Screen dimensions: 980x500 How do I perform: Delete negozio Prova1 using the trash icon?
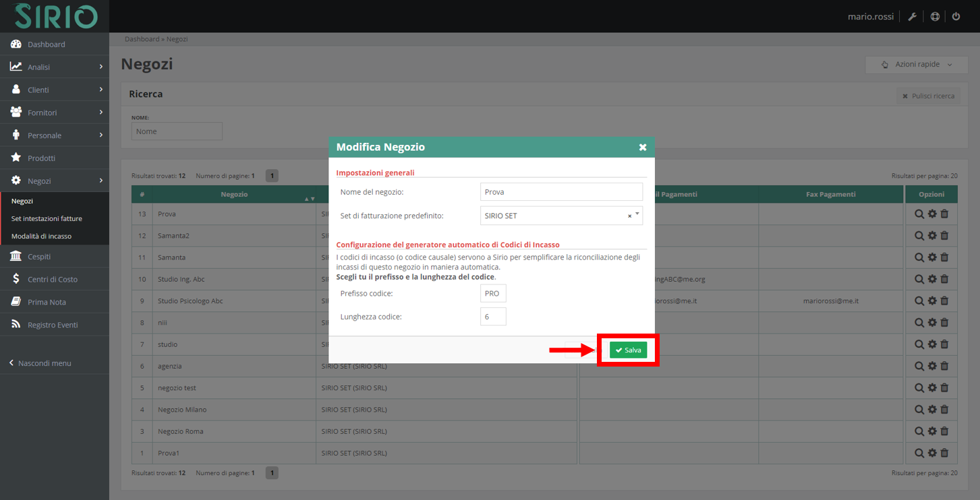coord(944,453)
